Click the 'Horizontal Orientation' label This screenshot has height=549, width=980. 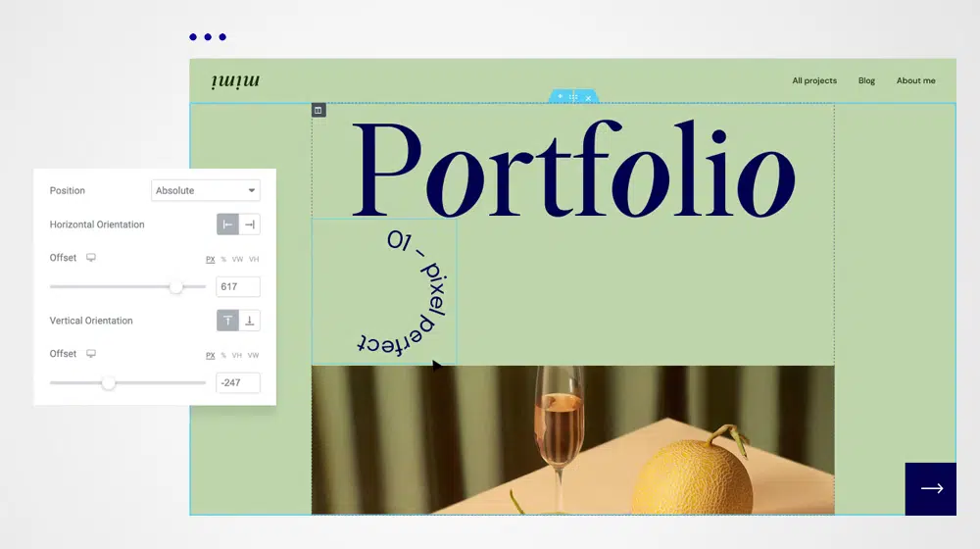click(x=97, y=225)
